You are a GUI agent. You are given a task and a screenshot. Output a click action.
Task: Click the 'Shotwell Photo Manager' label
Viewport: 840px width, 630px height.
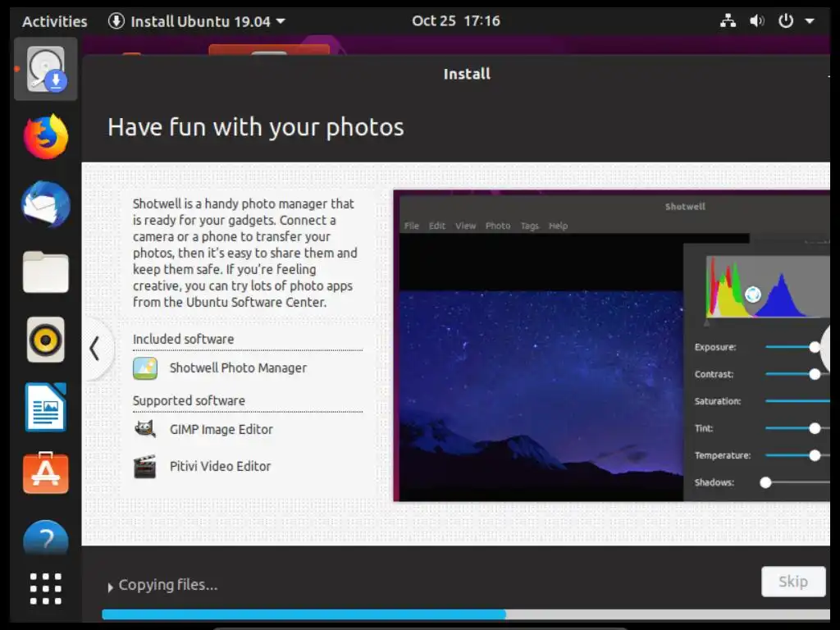[x=238, y=368]
